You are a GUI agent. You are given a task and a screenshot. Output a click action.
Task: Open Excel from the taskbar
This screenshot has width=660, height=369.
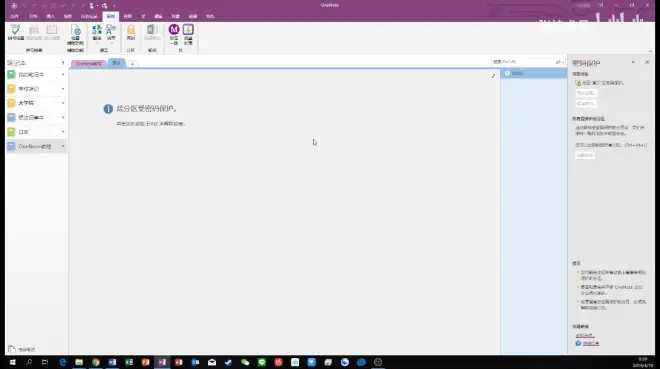pyautogui.click(x=129, y=362)
